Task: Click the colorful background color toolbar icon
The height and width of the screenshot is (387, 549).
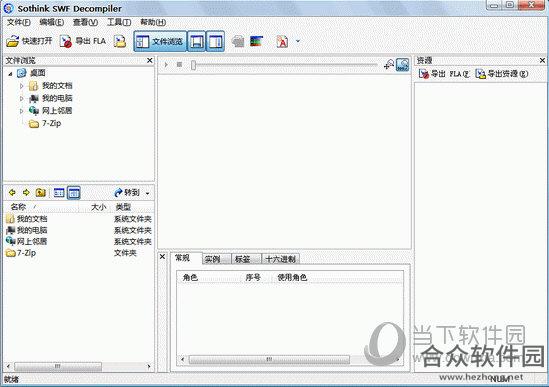Action: (x=256, y=41)
